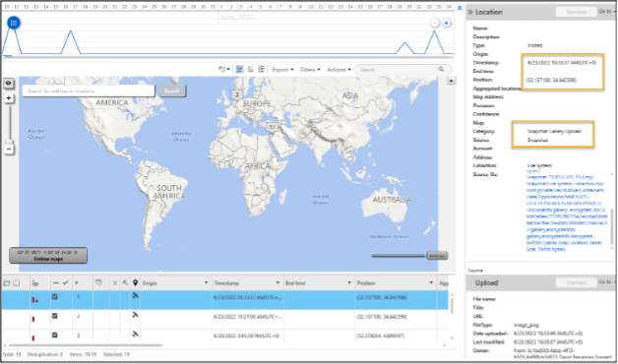Click the blue timeline list icon
This screenshot has height=364, width=618.
pos(14,24)
